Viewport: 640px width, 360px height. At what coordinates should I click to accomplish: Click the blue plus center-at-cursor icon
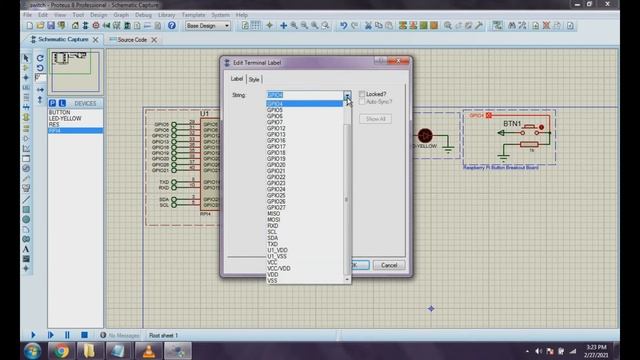pos(283,26)
